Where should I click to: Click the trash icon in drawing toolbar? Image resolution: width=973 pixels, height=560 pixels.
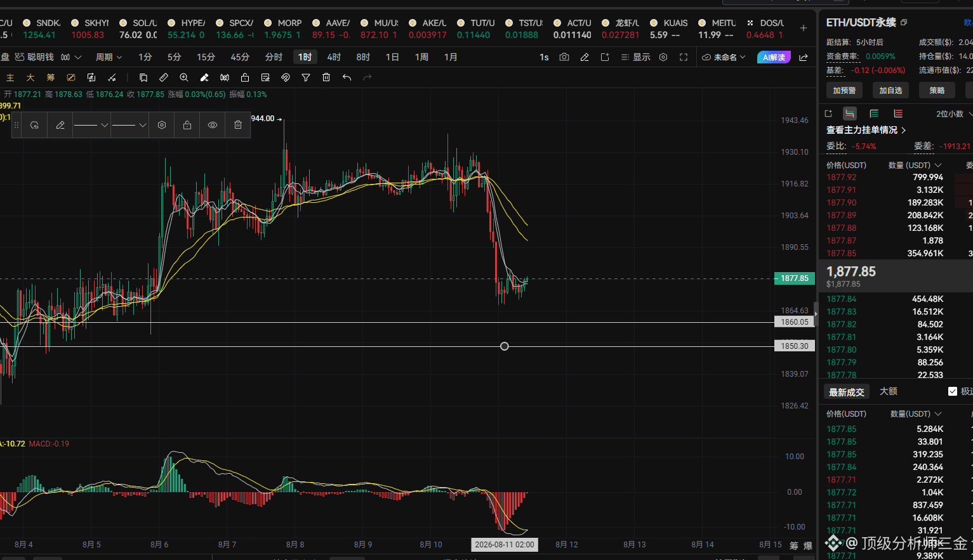326,77
